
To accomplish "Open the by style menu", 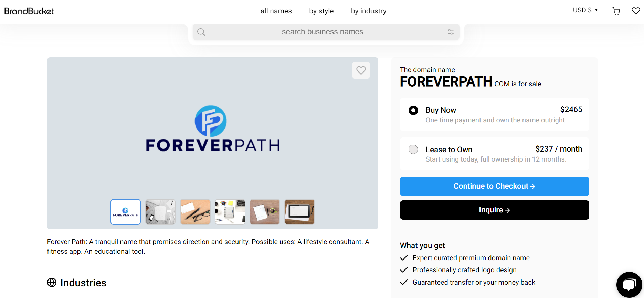I will (x=321, y=11).
